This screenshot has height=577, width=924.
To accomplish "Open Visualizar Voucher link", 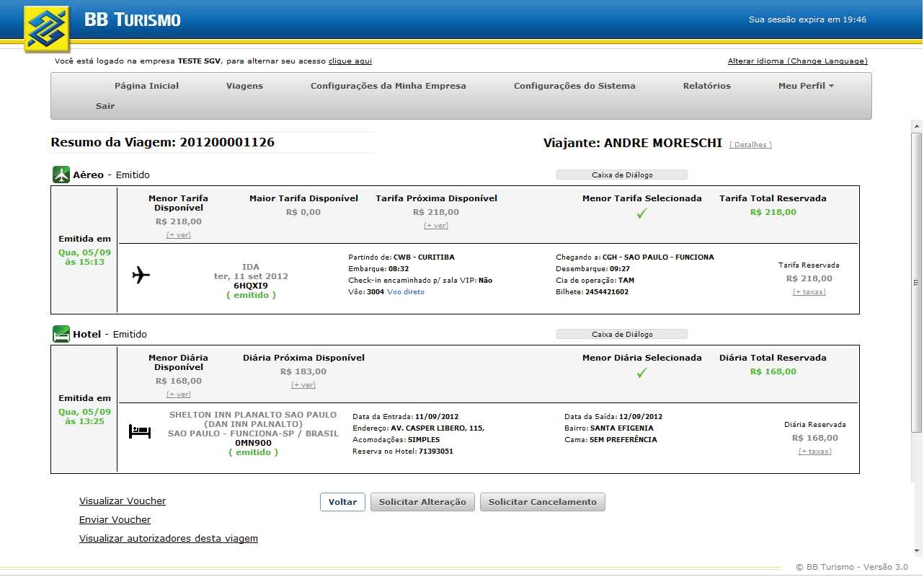I will (x=123, y=501).
